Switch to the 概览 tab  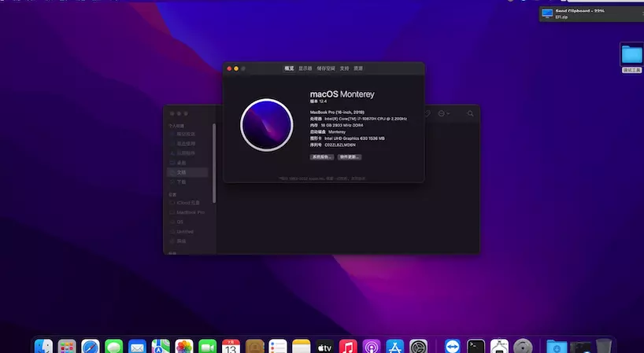289,68
